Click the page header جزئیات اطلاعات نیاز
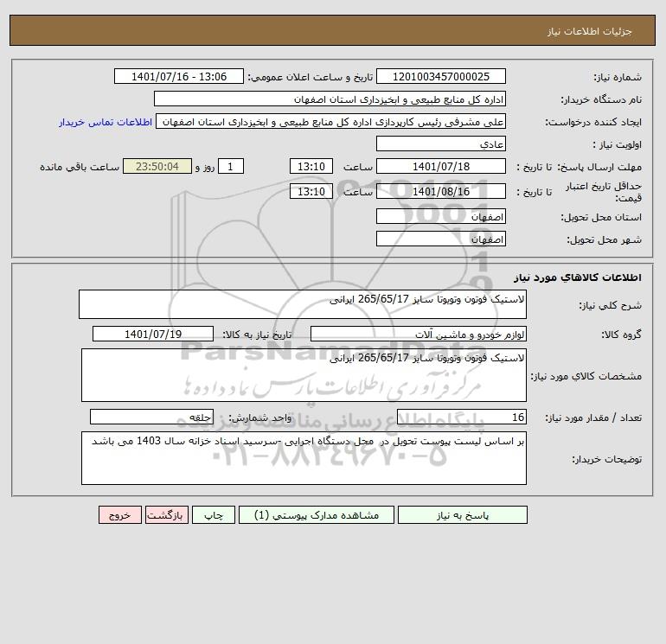Image resolution: width=666 pixels, height=644 pixels. click(x=589, y=31)
